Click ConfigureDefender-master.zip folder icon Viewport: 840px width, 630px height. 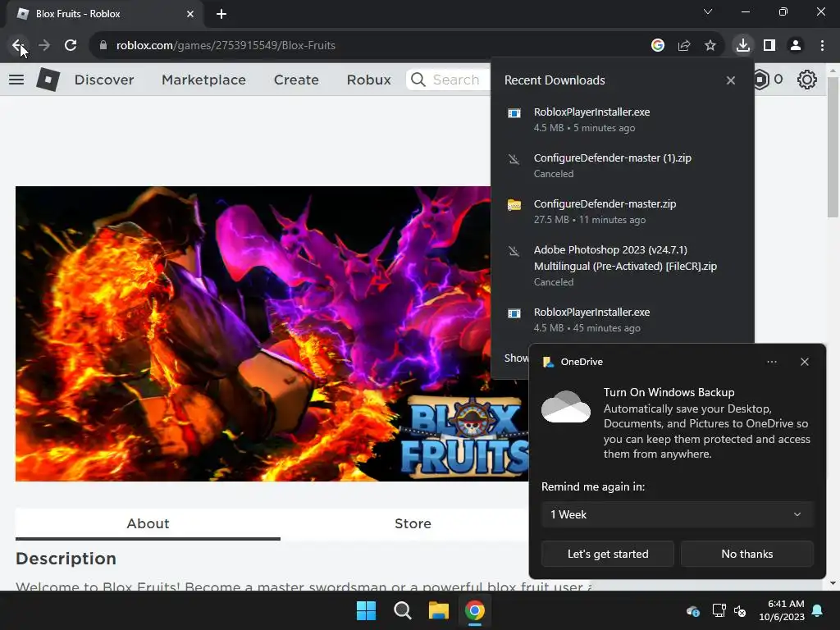coord(514,204)
